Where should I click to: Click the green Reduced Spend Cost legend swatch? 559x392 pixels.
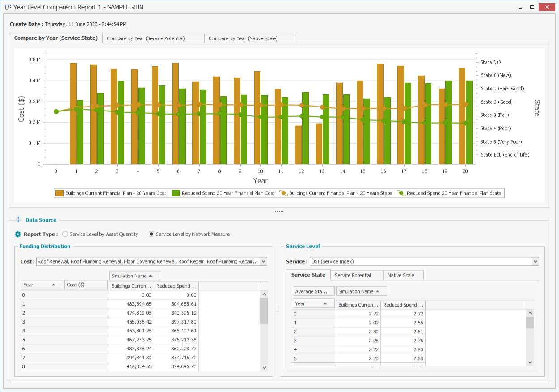175,193
